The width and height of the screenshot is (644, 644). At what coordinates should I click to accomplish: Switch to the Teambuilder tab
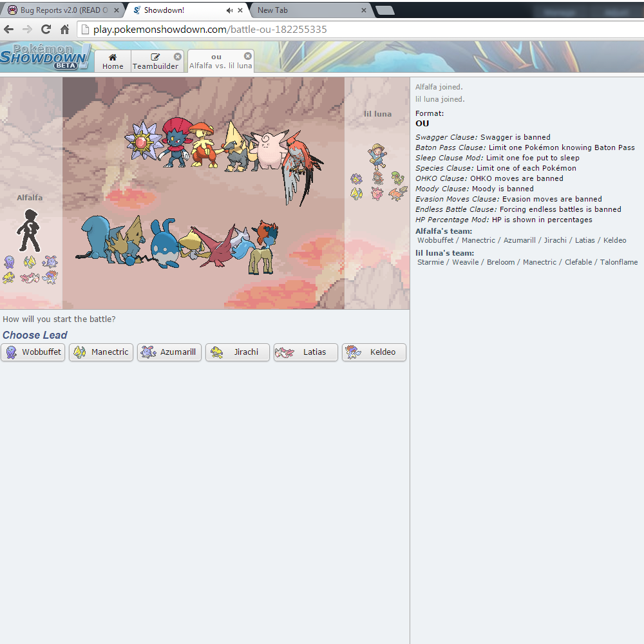[156, 61]
